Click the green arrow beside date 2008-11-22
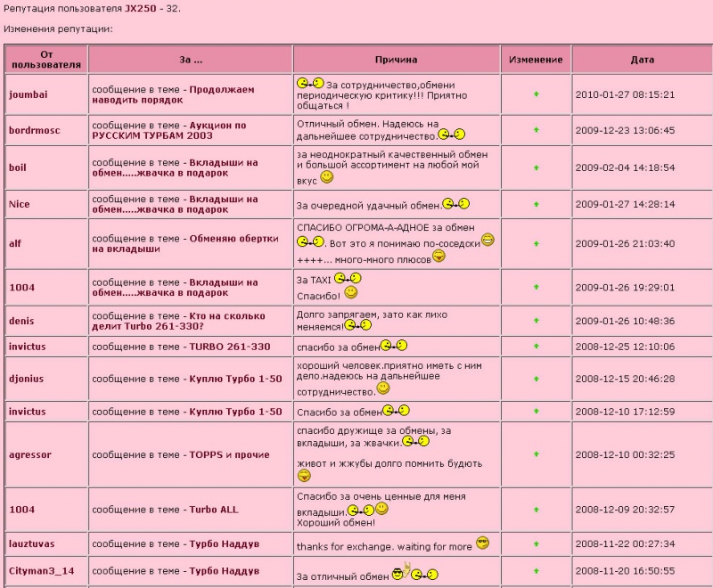This screenshot has width=713, height=588. (537, 544)
